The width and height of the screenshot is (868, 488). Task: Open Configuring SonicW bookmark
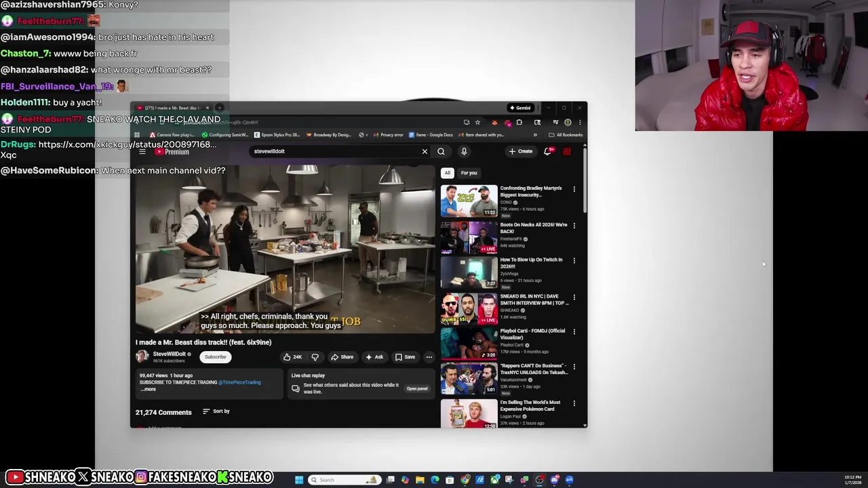[x=225, y=135]
